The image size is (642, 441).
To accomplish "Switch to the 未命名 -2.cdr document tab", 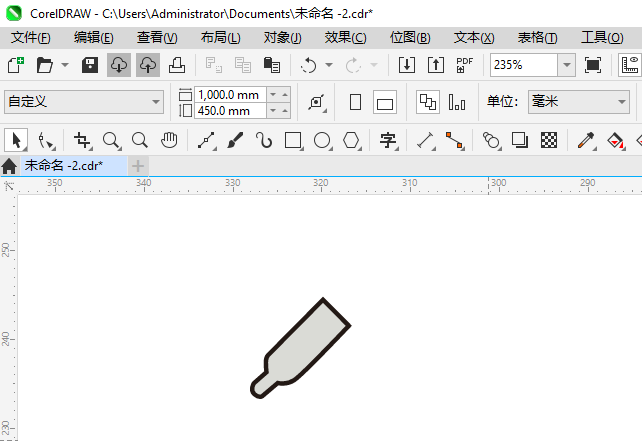I will click(73, 166).
